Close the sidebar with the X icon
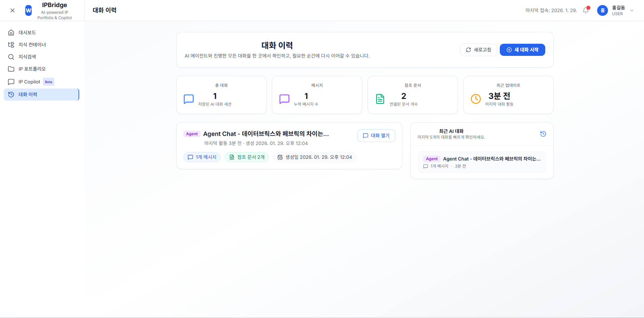This screenshot has height=318, width=644. click(x=12, y=10)
